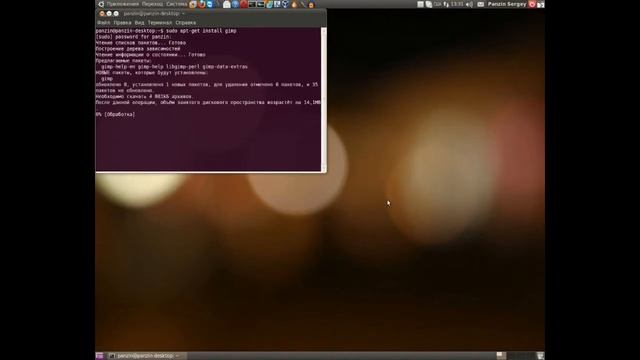Image resolution: width=640 pixels, height=360 pixels.
Task: Click the show desktop icon in bottom panel
Action: (x=99, y=356)
